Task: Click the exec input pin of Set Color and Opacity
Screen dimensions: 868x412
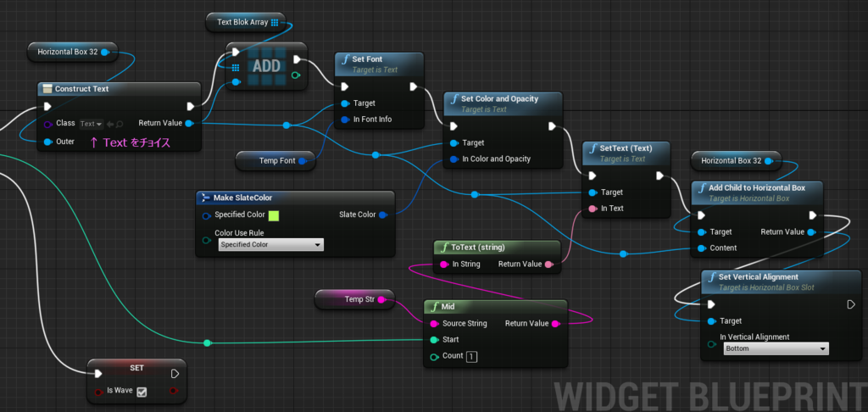Action: point(454,126)
